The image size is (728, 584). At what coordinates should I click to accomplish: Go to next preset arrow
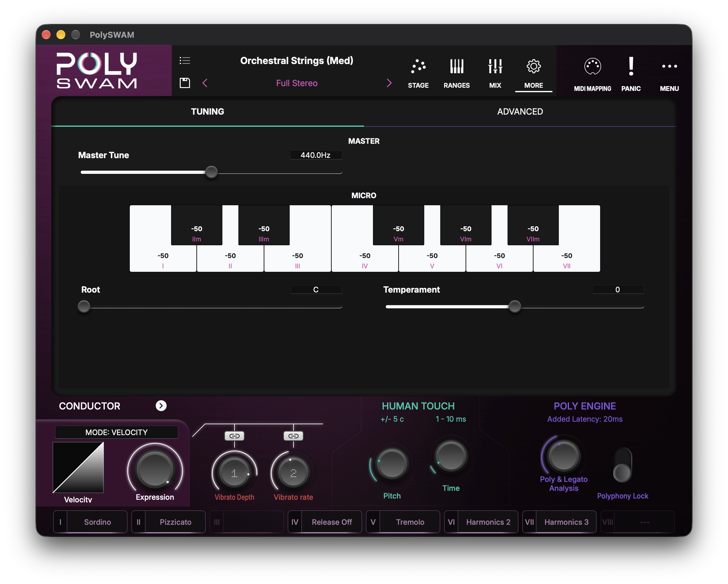point(389,83)
